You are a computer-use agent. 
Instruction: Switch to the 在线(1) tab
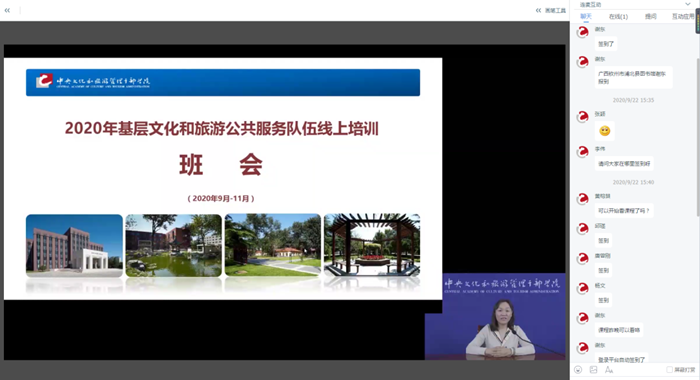618,17
